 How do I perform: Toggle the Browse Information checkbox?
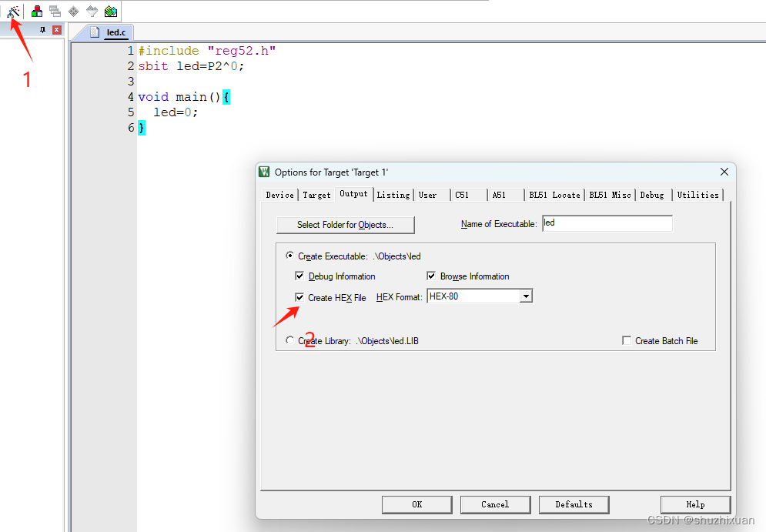(x=431, y=276)
